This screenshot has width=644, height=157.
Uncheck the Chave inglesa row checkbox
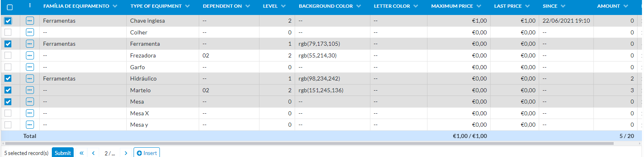coord(8,21)
